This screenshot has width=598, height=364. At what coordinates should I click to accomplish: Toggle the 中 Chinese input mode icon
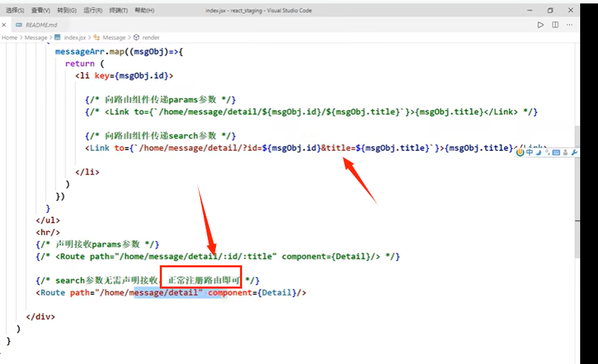(x=529, y=152)
